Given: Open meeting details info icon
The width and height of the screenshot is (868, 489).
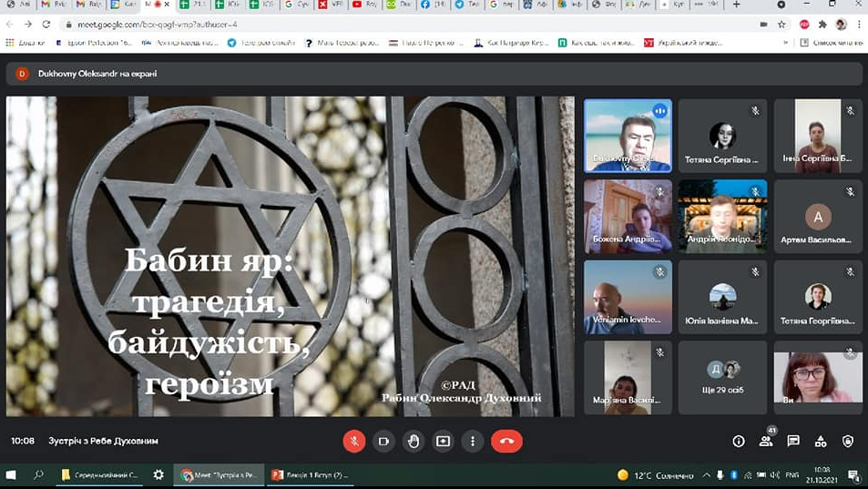Looking at the screenshot, I should pos(739,441).
